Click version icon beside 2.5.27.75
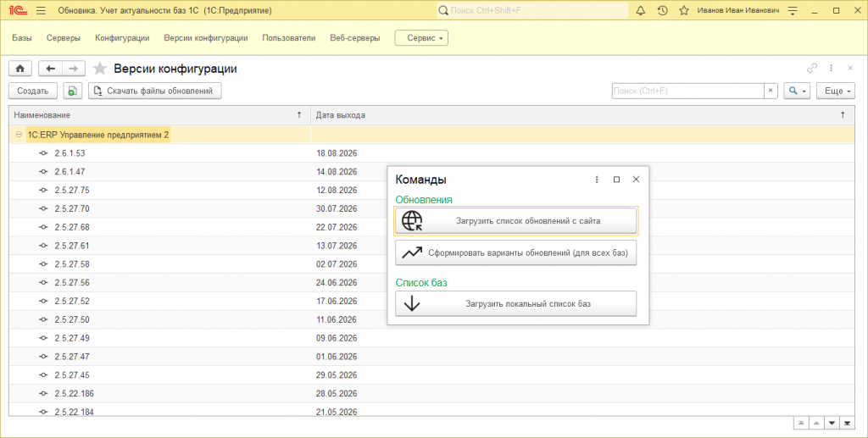This screenshot has width=868, height=438. tap(44, 191)
